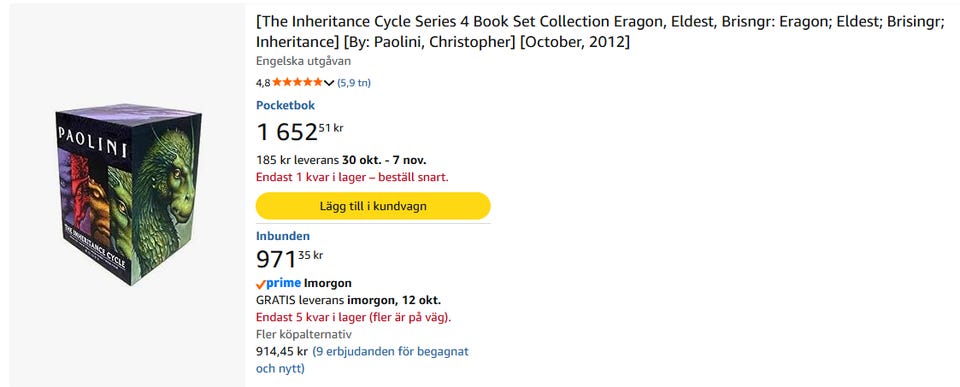Click Lägg till i kundvagn button
The height and width of the screenshot is (387, 960).
click(373, 206)
